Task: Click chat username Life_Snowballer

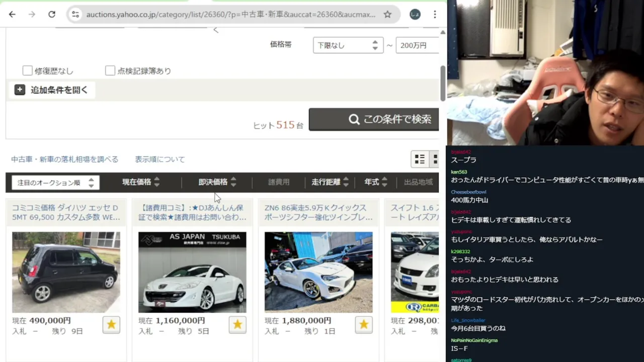Action: point(468,320)
